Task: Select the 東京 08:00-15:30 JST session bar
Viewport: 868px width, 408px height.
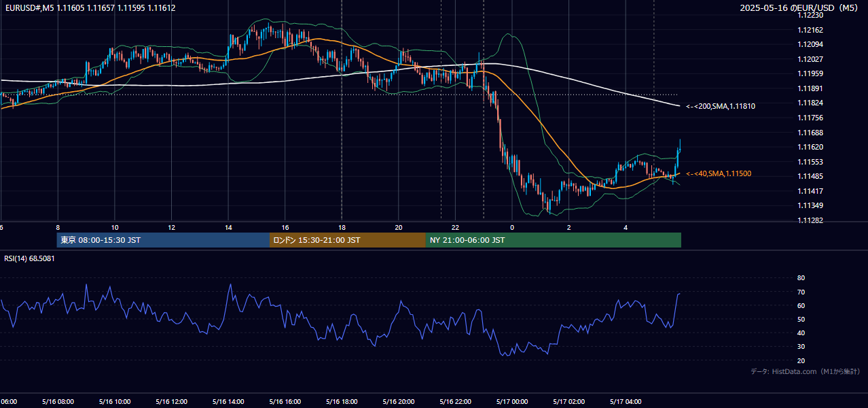Action: (x=163, y=240)
